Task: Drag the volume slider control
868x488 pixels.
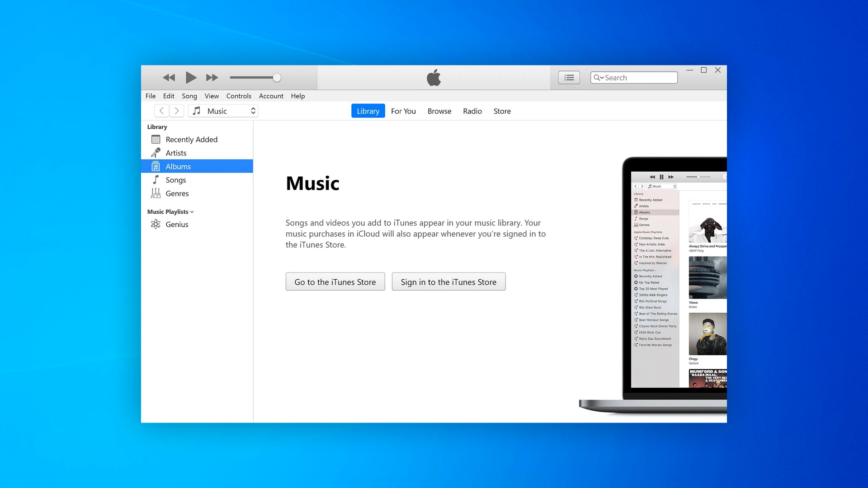Action: [276, 77]
